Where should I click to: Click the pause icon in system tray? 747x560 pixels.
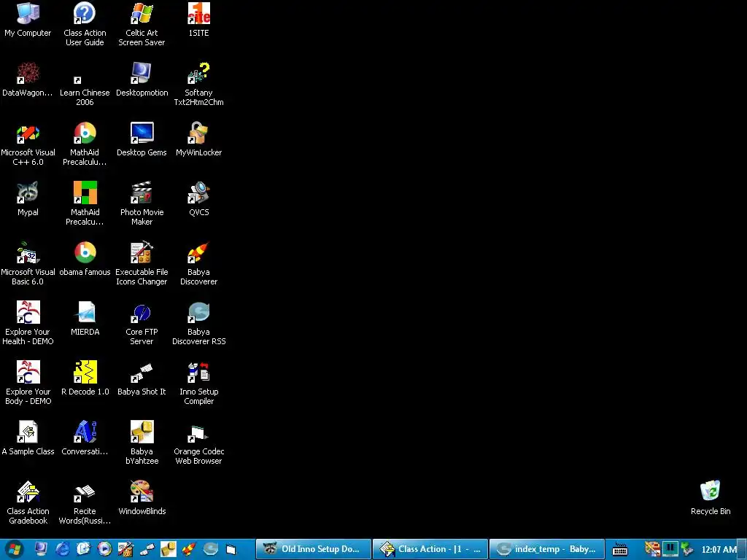pyautogui.click(x=670, y=549)
